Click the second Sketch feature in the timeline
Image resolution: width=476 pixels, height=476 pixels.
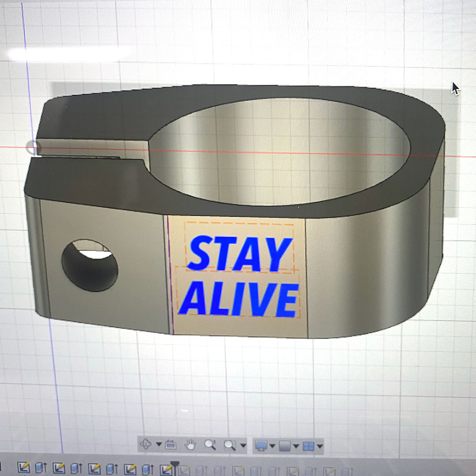tap(58, 469)
